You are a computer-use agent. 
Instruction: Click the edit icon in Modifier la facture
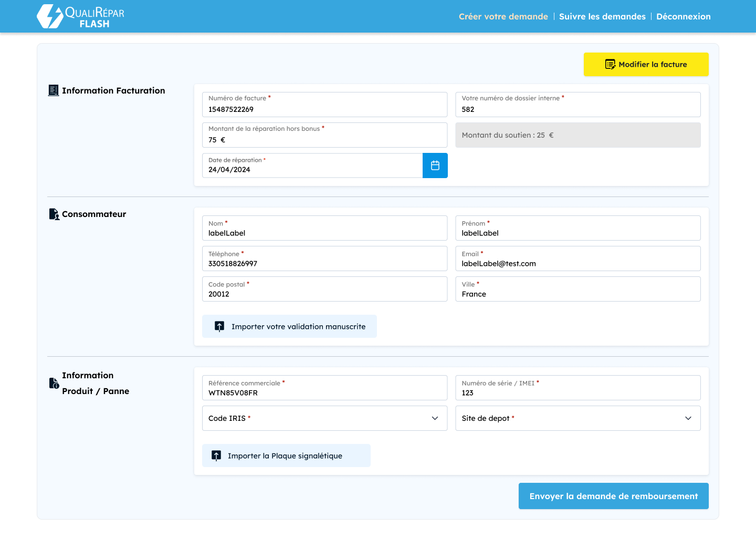pyautogui.click(x=610, y=65)
